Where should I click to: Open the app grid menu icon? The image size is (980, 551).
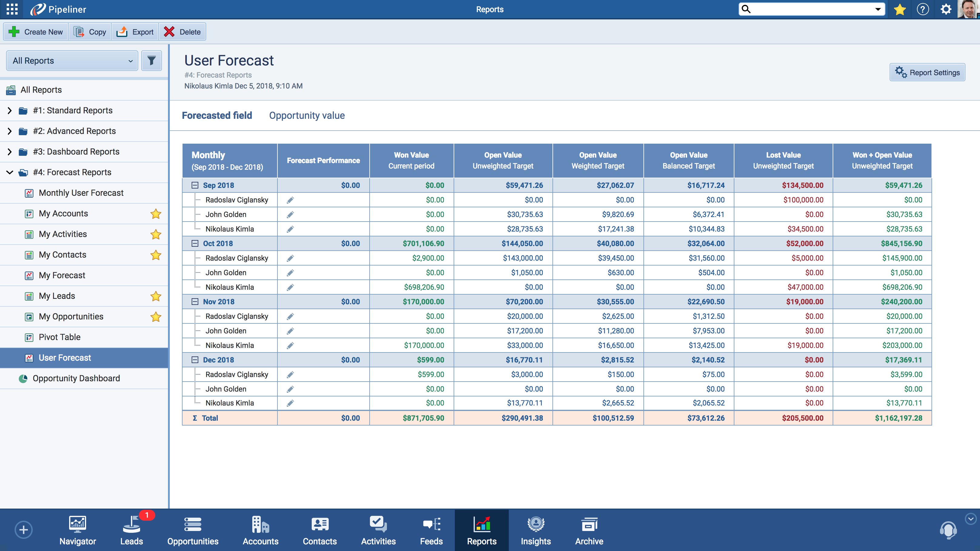click(12, 9)
